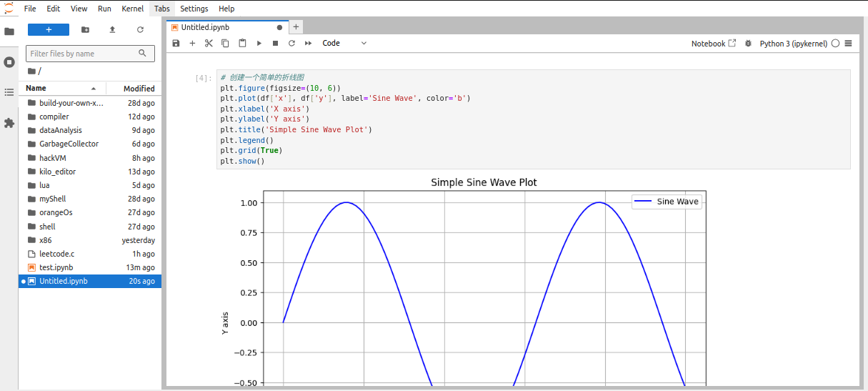Select the build-your-own-x folder

90,103
